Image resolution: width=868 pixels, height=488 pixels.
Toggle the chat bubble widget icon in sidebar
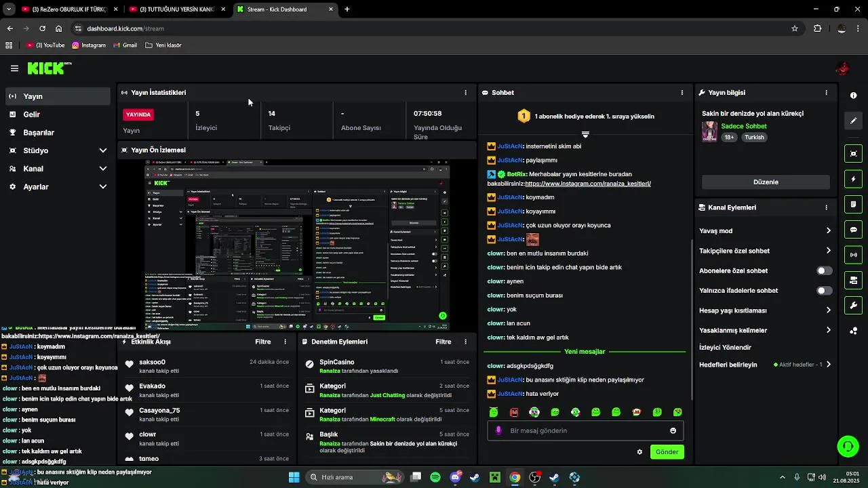coord(854,230)
